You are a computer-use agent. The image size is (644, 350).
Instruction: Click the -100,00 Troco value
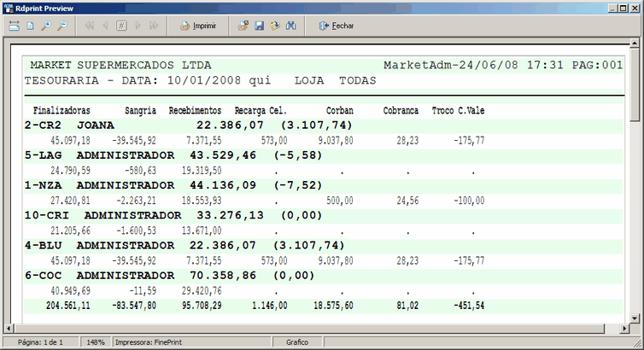click(469, 201)
